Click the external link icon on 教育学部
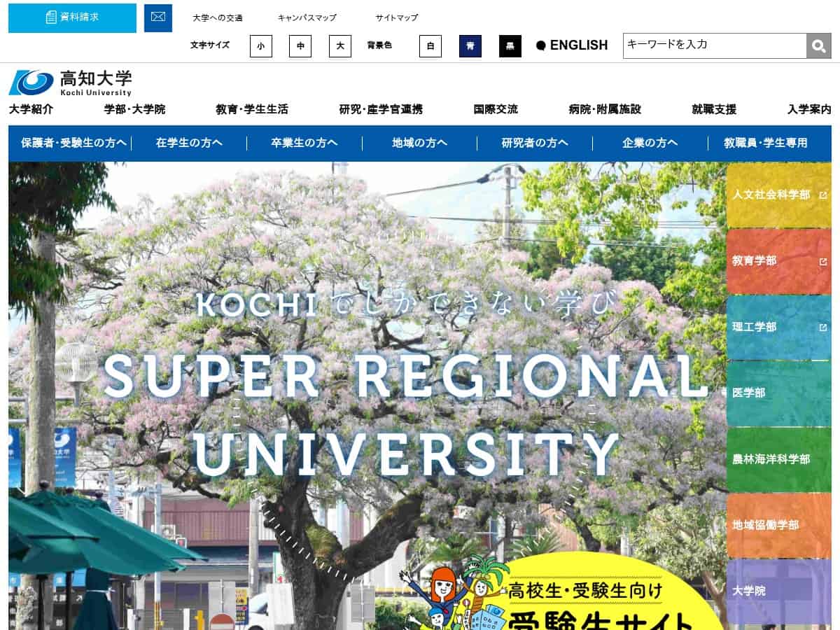 823,261
